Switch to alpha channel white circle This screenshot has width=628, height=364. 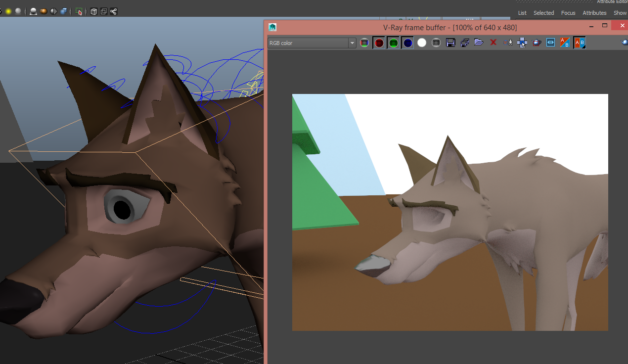(421, 43)
